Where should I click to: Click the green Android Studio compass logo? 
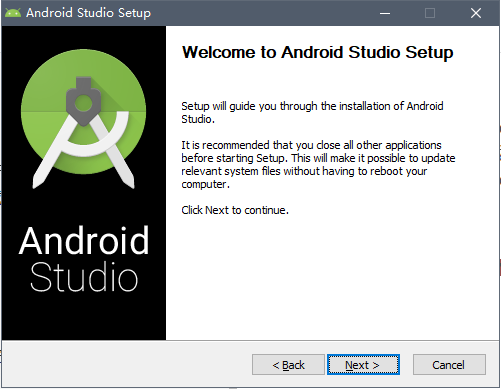[x=83, y=119]
